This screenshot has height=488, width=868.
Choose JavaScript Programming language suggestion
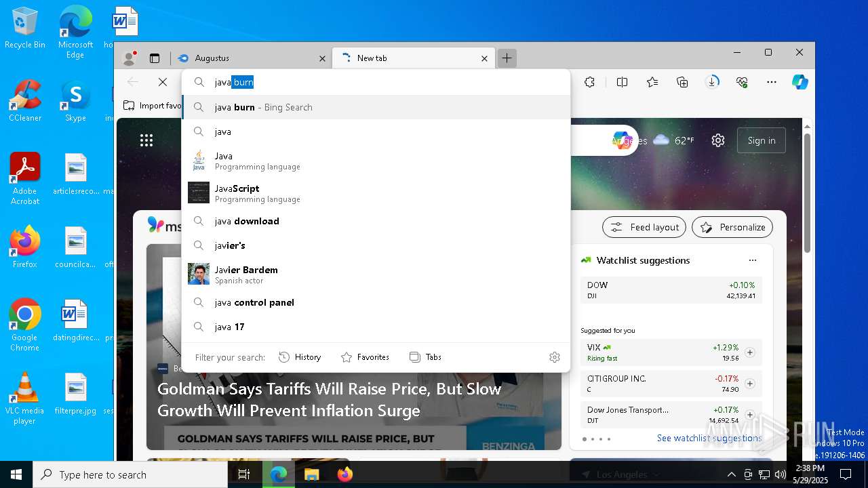tap(376, 193)
